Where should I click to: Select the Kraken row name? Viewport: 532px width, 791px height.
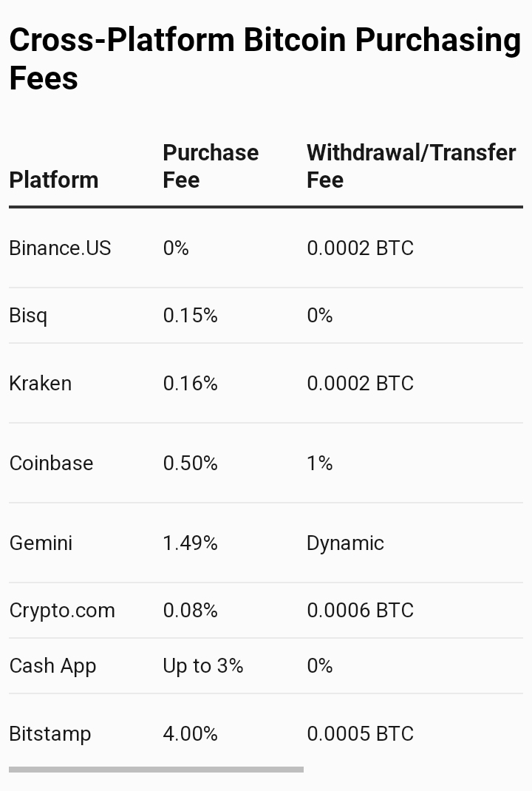[41, 384]
